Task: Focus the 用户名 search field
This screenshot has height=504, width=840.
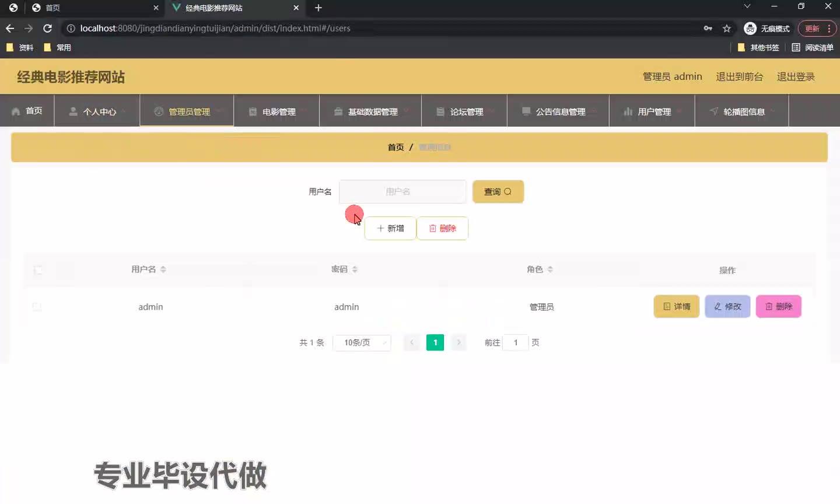Action: [402, 191]
